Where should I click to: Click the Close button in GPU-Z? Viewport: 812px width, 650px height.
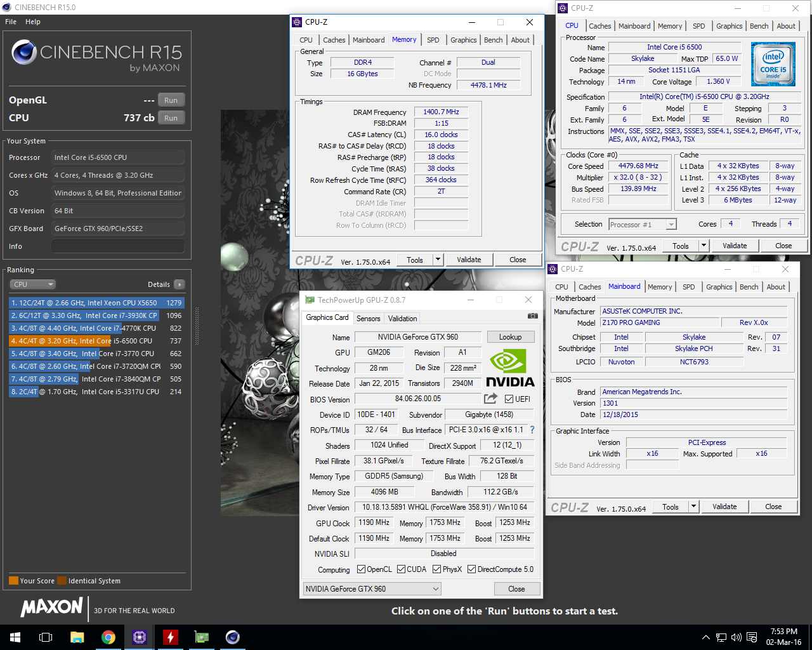[x=517, y=589]
